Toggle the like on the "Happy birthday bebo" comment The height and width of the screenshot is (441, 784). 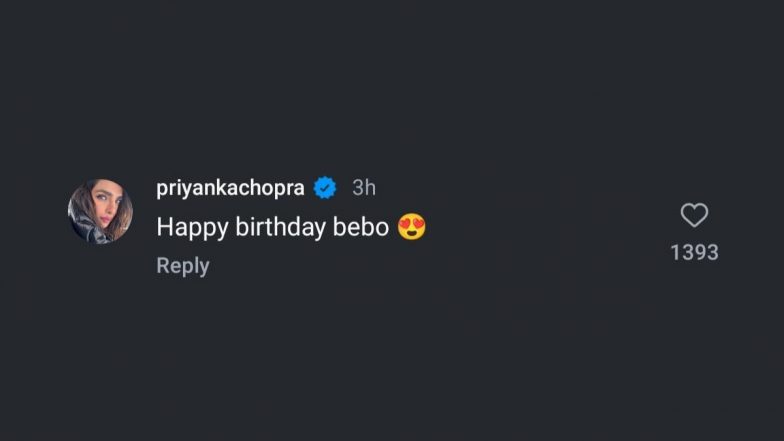[x=694, y=215]
